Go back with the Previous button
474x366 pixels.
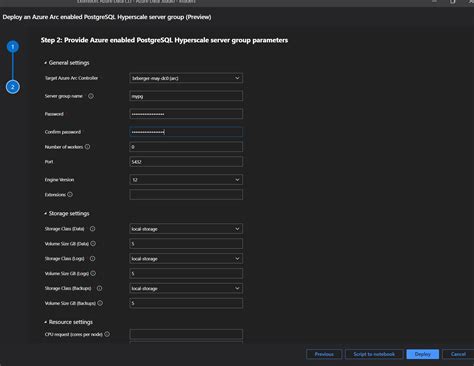pyautogui.click(x=324, y=354)
